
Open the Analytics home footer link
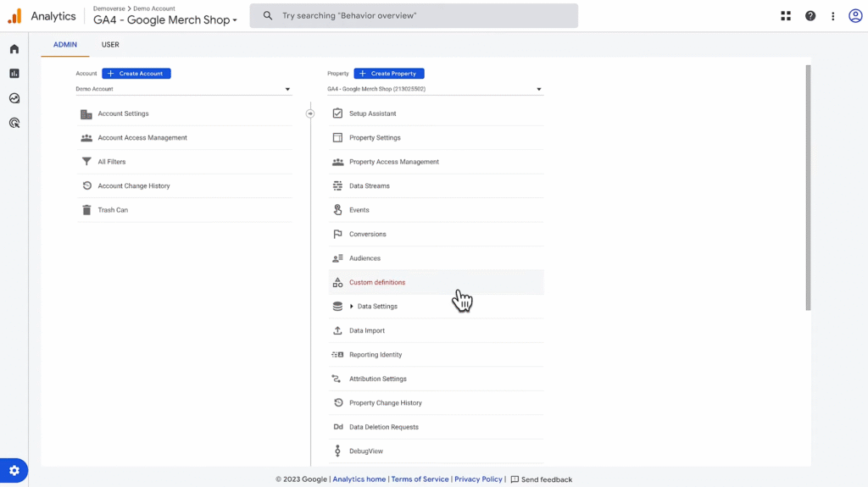(359, 479)
